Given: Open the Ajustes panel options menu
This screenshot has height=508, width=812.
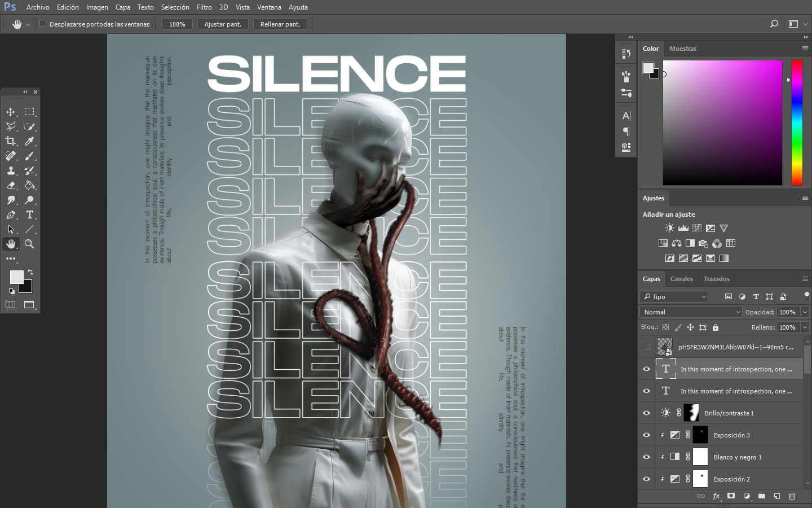Looking at the screenshot, I should (x=805, y=198).
